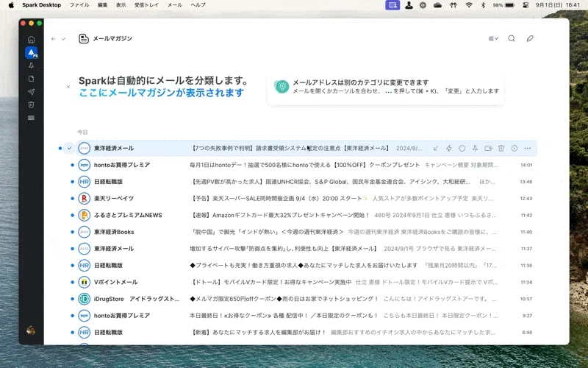Open the ふるさとプレミアムNEWS email
Screen dimensions: 588x368
click(x=306, y=215)
